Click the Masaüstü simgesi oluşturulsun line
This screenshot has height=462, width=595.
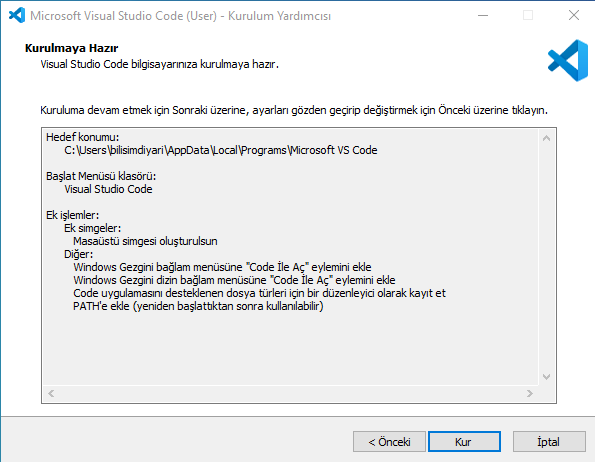tap(145, 241)
